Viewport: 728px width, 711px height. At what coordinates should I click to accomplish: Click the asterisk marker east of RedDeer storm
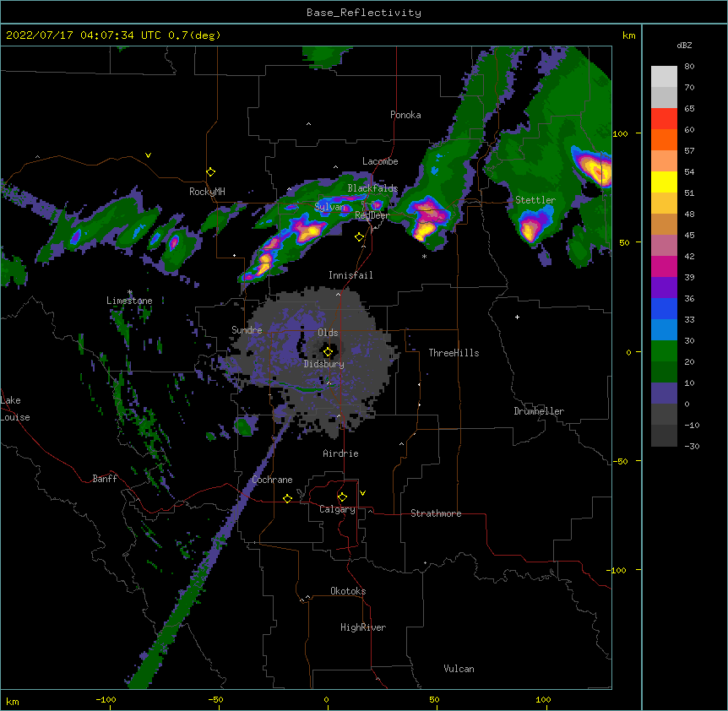point(424,256)
